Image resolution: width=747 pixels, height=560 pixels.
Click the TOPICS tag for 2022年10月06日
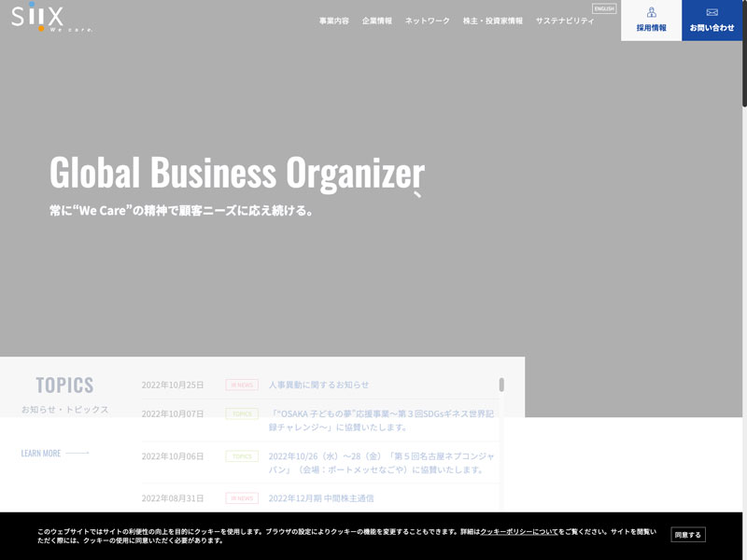[242, 456]
